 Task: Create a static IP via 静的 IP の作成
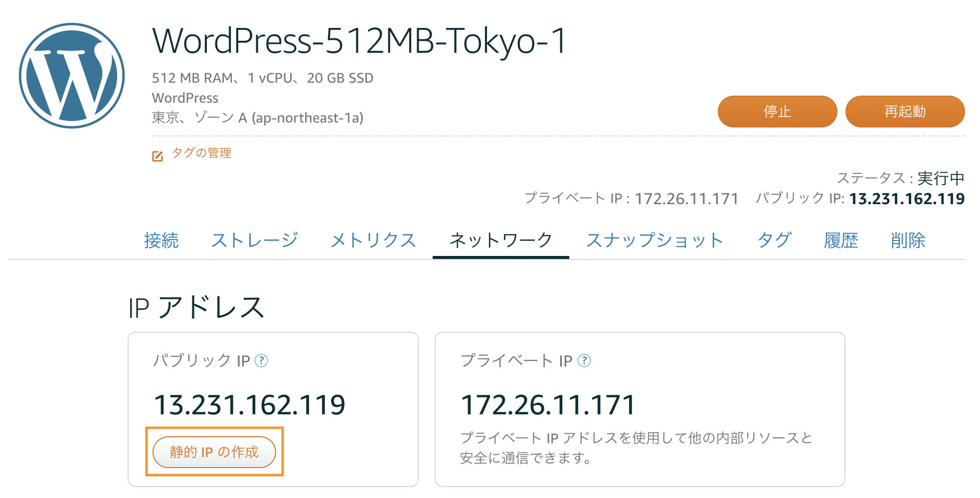(x=214, y=452)
